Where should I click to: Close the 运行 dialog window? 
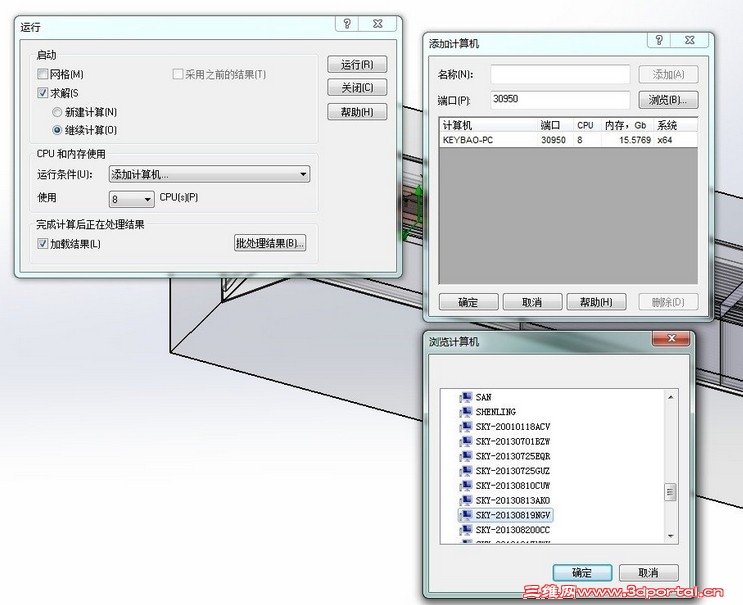[378, 24]
